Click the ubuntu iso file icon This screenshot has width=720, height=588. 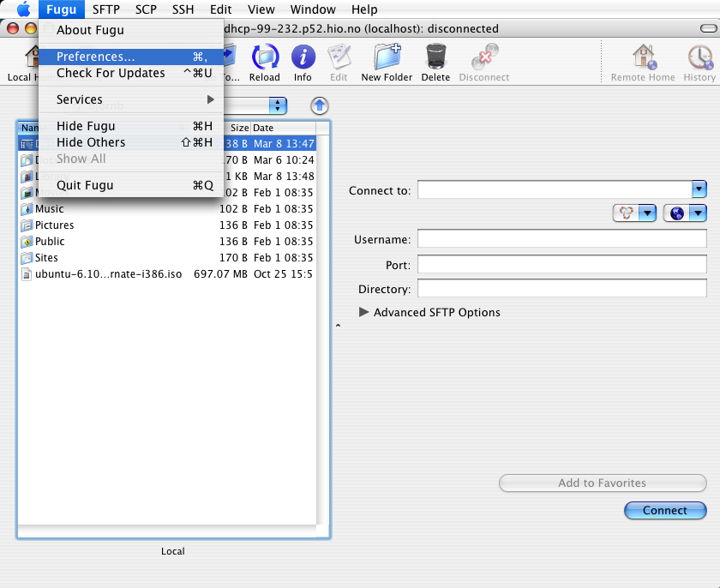tap(27, 274)
